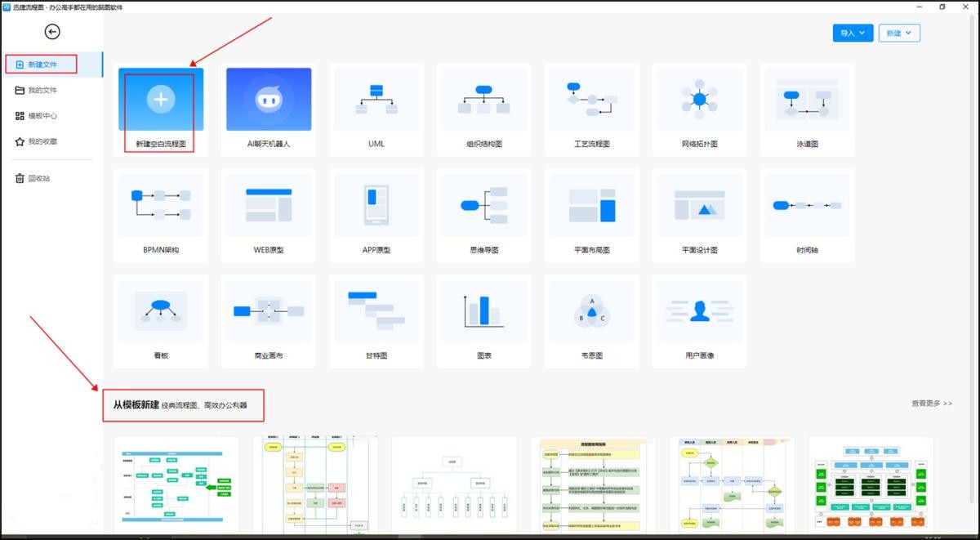Choose the 组织结构图 org chart icon
The image size is (980, 540).
tap(483, 100)
